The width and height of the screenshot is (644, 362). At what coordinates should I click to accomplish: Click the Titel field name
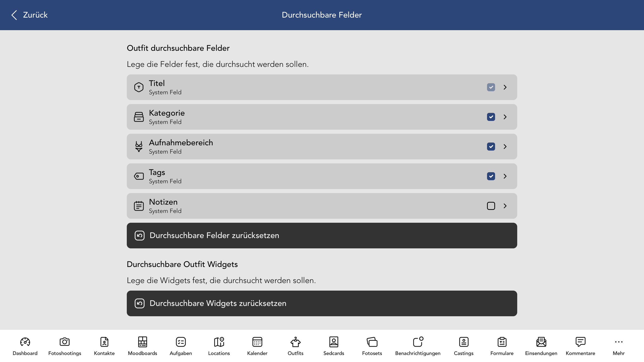(157, 83)
